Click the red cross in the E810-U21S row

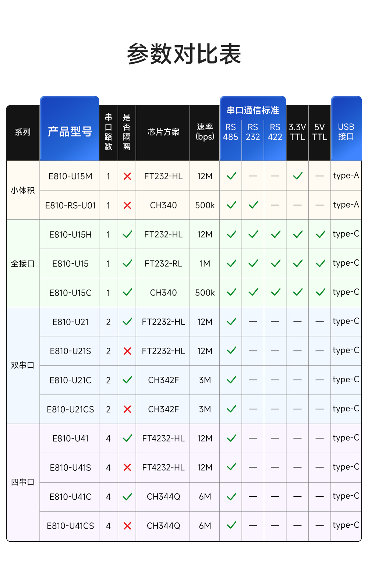coord(127,351)
